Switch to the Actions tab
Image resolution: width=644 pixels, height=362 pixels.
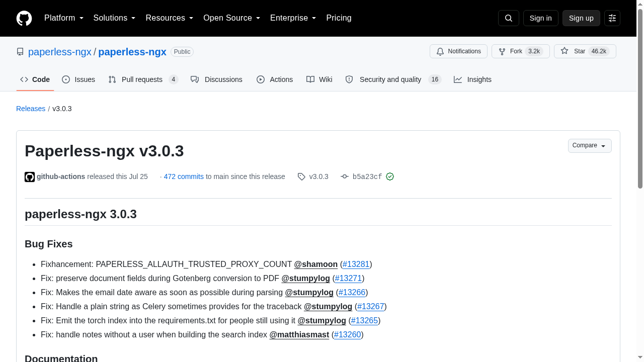[275, 79]
